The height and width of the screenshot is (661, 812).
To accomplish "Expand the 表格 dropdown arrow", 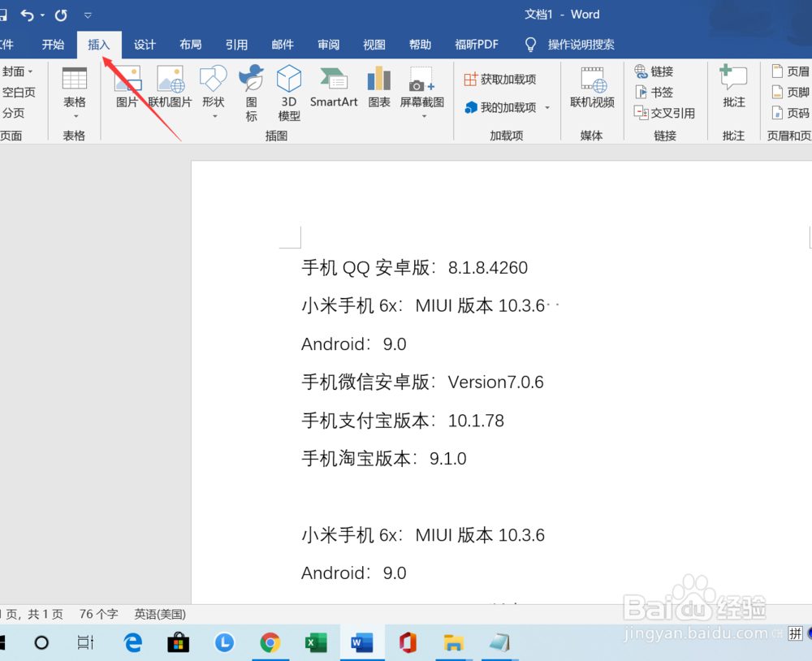I will (x=76, y=117).
